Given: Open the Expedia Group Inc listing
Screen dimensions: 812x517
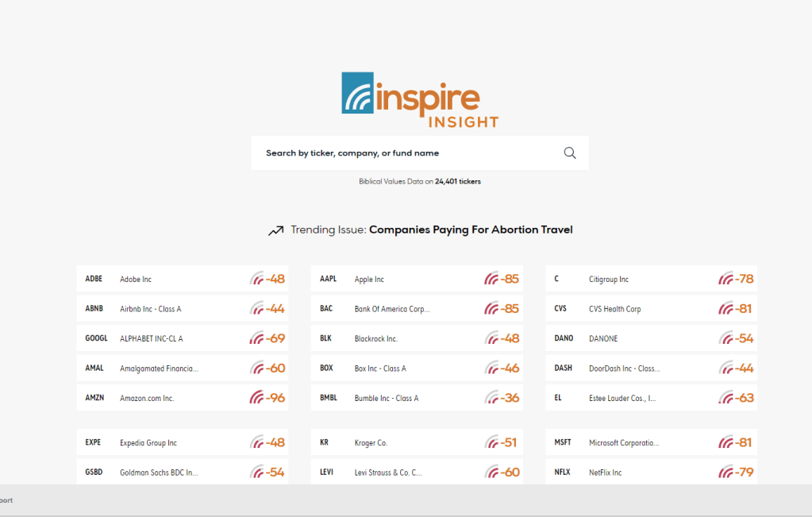Looking at the screenshot, I should point(148,442).
